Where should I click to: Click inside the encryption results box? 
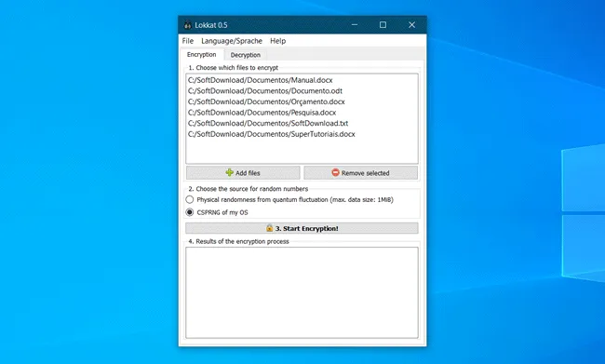pos(302,292)
